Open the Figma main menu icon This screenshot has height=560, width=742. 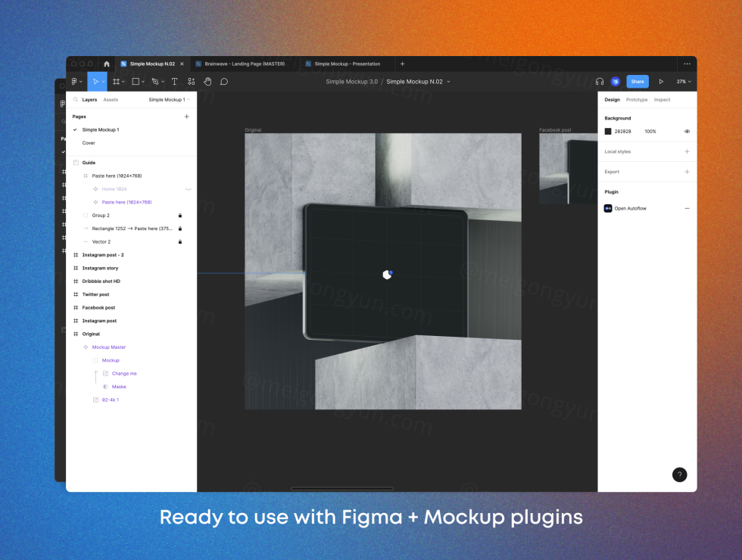[75, 82]
